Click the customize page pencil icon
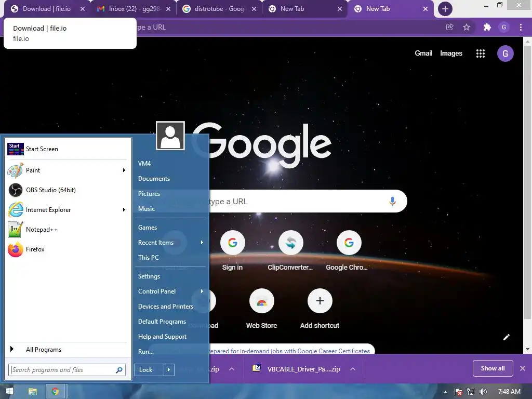 (506, 337)
